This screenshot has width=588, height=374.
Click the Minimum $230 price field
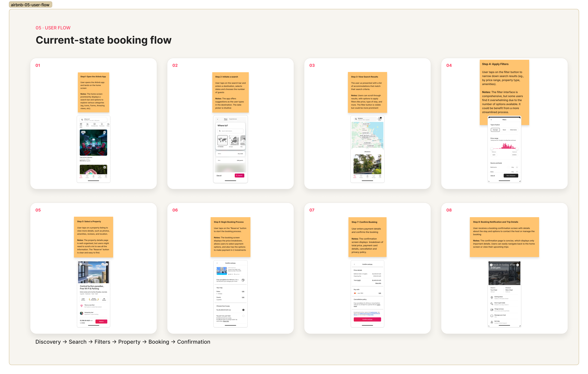tap(494, 155)
